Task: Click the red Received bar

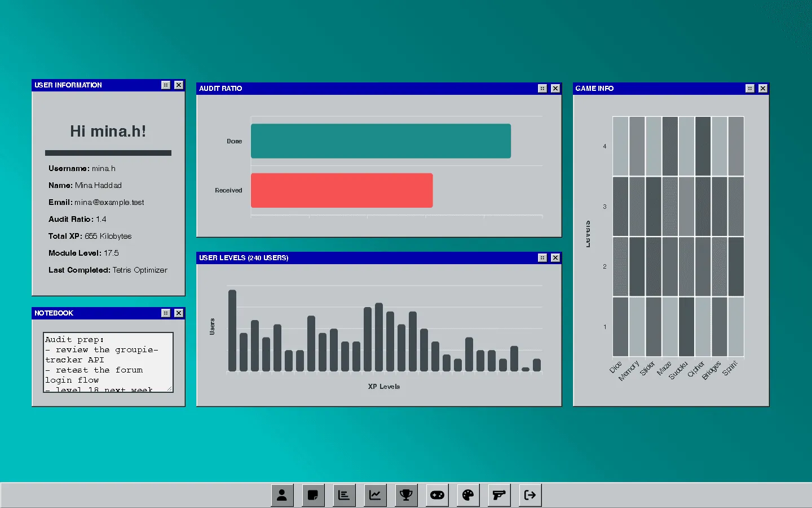Action: 342,190
